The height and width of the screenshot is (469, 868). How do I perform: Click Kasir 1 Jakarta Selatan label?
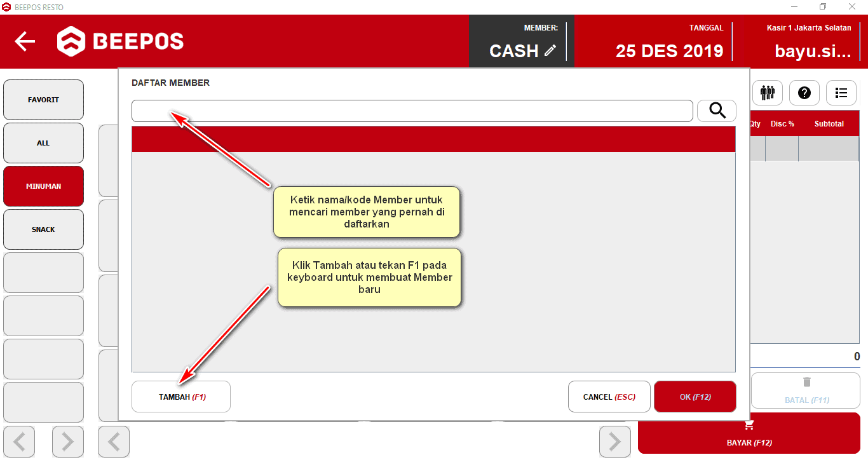(809, 28)
